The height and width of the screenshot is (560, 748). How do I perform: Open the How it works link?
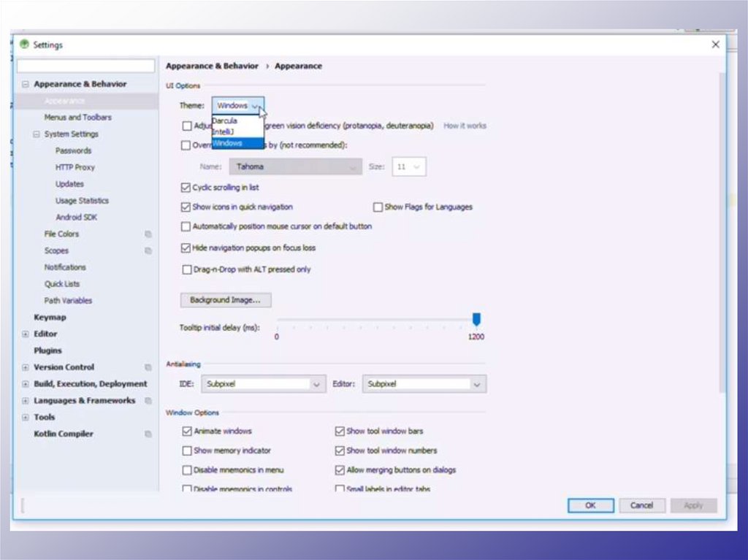465,126
